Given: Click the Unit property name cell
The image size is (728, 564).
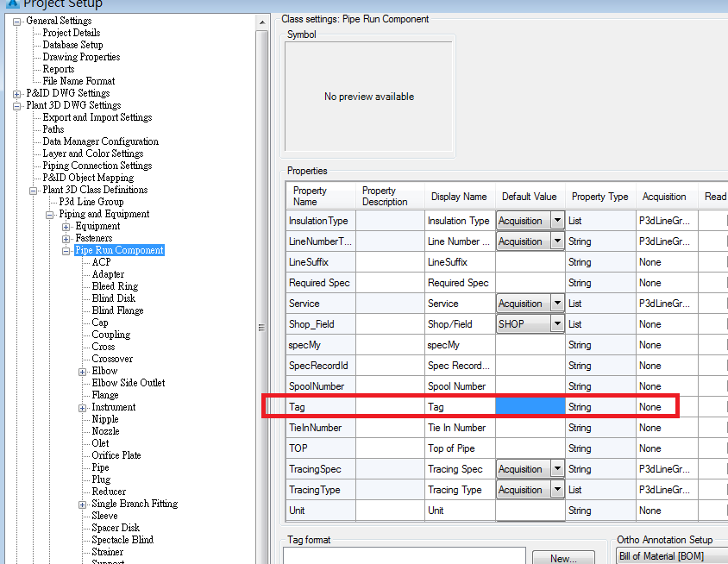Looking at the screenshot, I should (321, 511).
